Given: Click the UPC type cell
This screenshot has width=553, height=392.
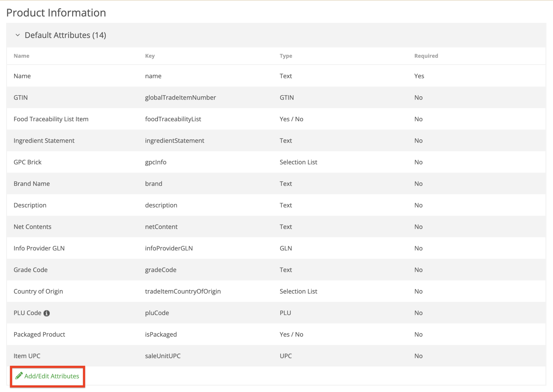Looking at the screenshot, I should coord(286,356).
